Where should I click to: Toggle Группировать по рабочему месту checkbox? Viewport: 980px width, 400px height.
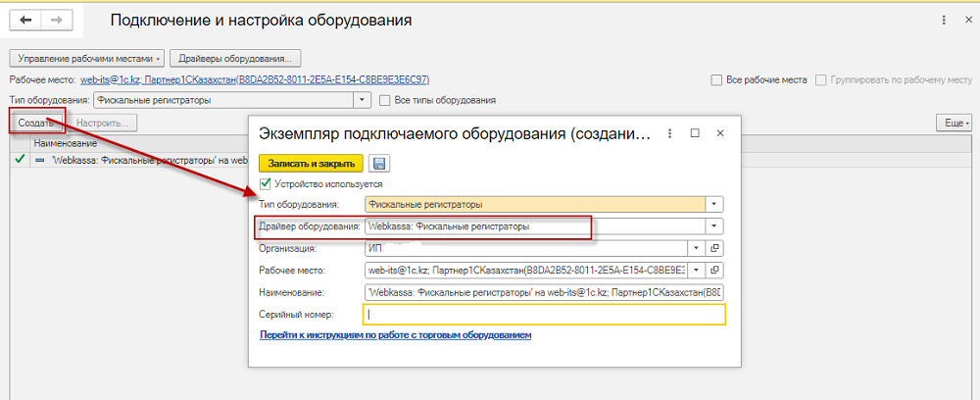tap(820, 80)
